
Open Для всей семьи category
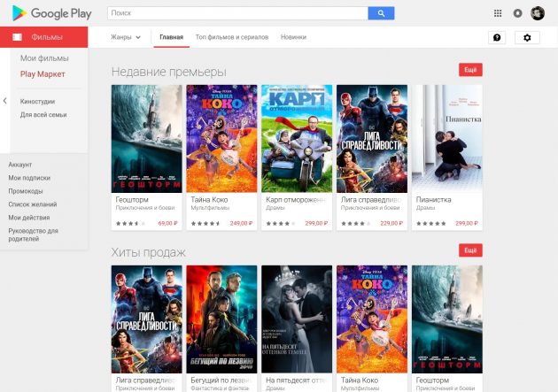(x=43, y=115)
